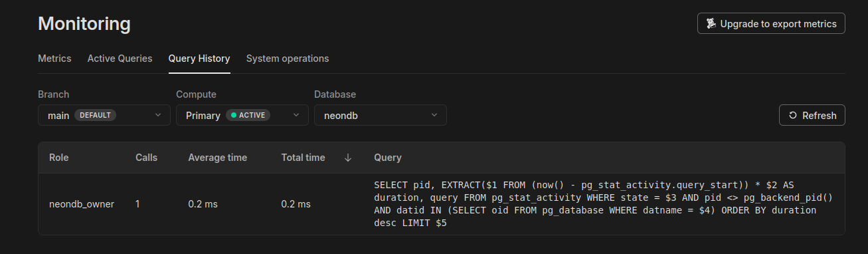Click the circular arrow icon in Refresh

[x=793, y=116]
